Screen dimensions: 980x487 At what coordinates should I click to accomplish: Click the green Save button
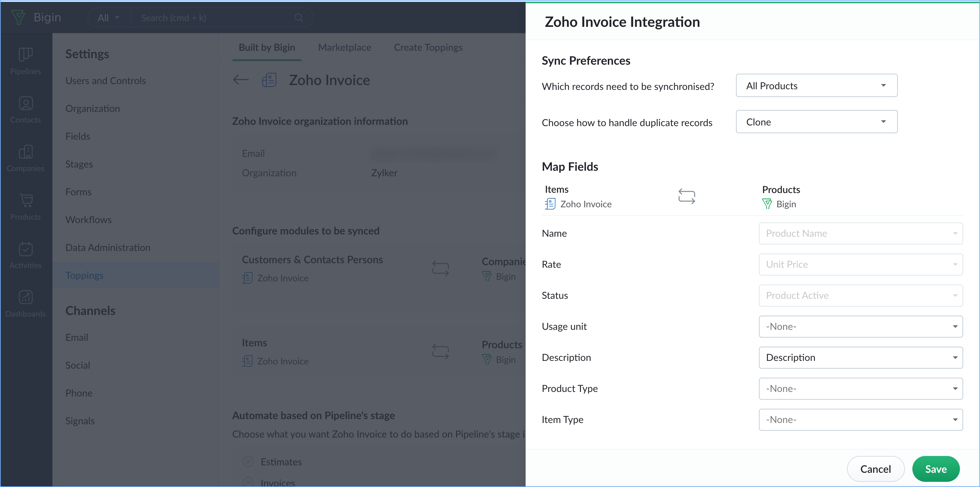(935, 469)
